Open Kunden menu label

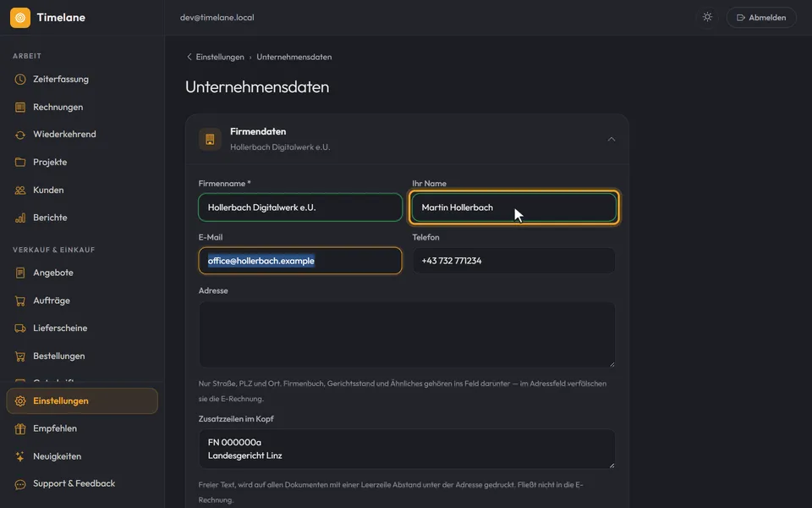(x=48, y=190)
